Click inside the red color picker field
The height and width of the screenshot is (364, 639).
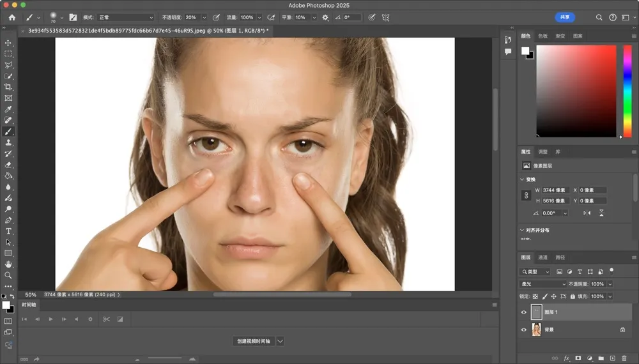(575, 89)
